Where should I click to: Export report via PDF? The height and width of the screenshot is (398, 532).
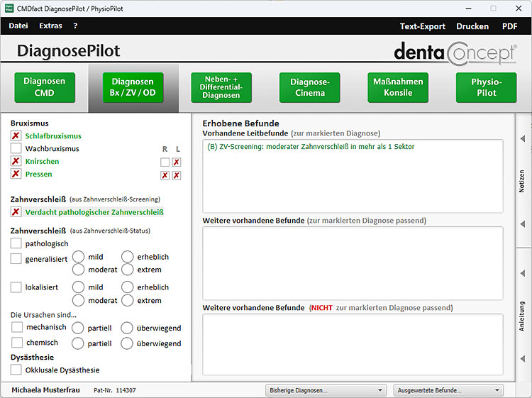point(509,26)
